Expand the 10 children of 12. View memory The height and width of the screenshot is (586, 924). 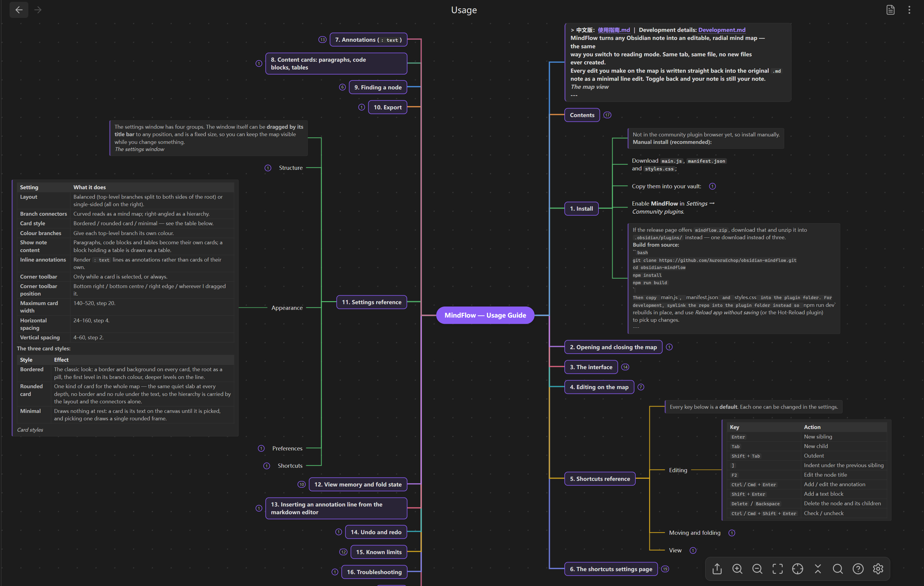coord(302,484)
